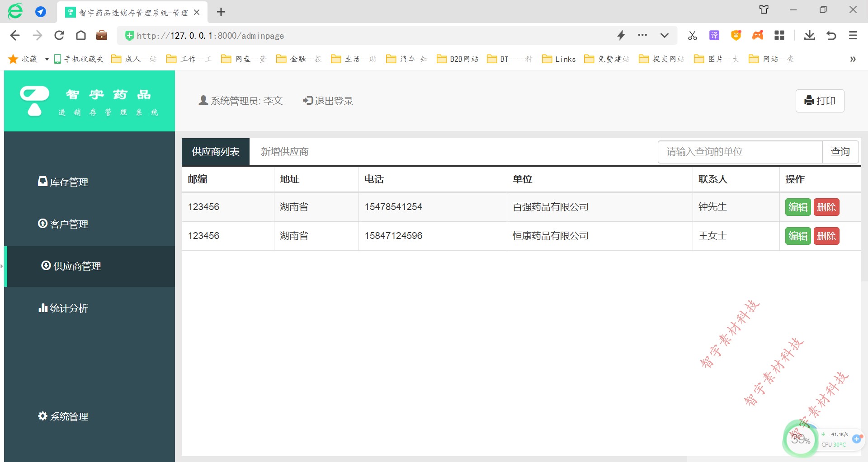Screen dimensions: 868x462
Task: Open the 工作 bookmark folder
Action: (189, 59)
